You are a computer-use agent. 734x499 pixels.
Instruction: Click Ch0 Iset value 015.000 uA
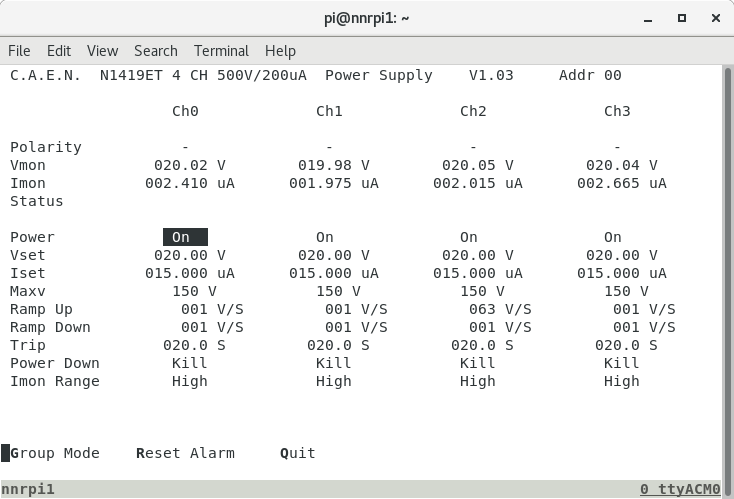pyautogui.click(x=190, y=273)
